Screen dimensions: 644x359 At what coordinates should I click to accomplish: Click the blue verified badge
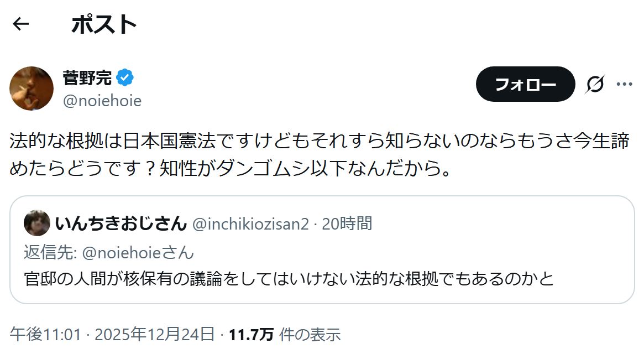point(125,77)
